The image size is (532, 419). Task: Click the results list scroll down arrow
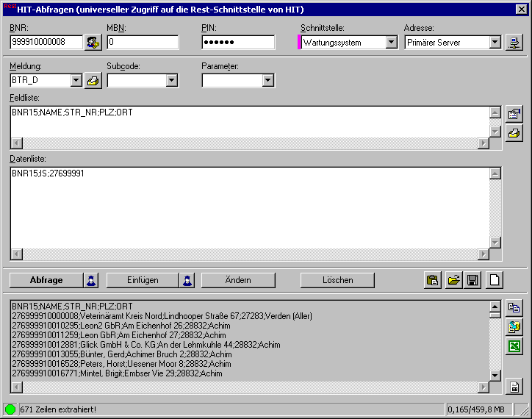495,375
